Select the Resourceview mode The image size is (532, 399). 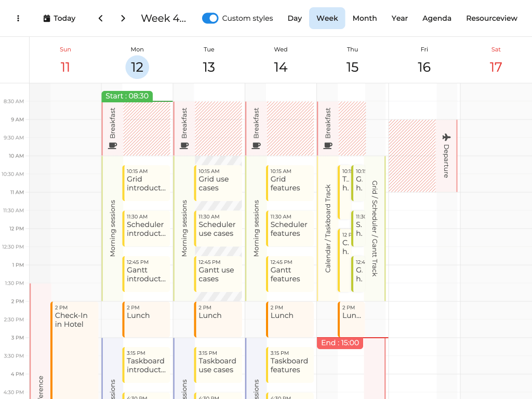coord(491,18)
